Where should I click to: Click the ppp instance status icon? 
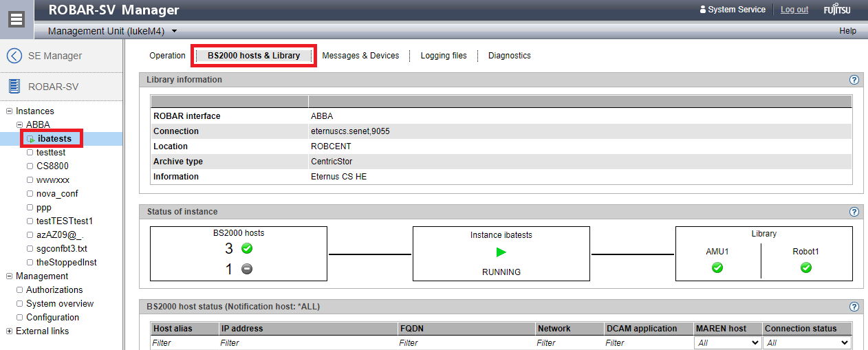point(30,208)
